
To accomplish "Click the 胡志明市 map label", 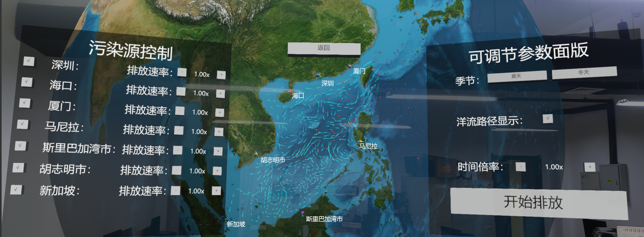I will coord(273,160).
